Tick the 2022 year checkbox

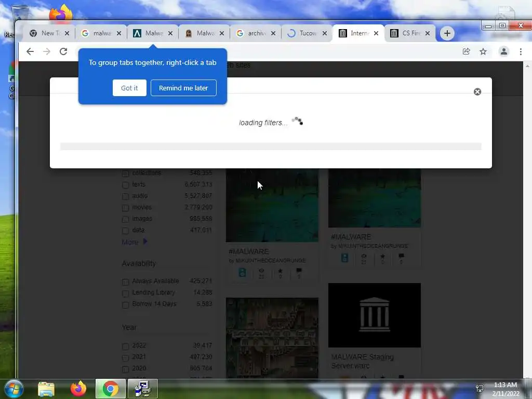coord(125,347)
